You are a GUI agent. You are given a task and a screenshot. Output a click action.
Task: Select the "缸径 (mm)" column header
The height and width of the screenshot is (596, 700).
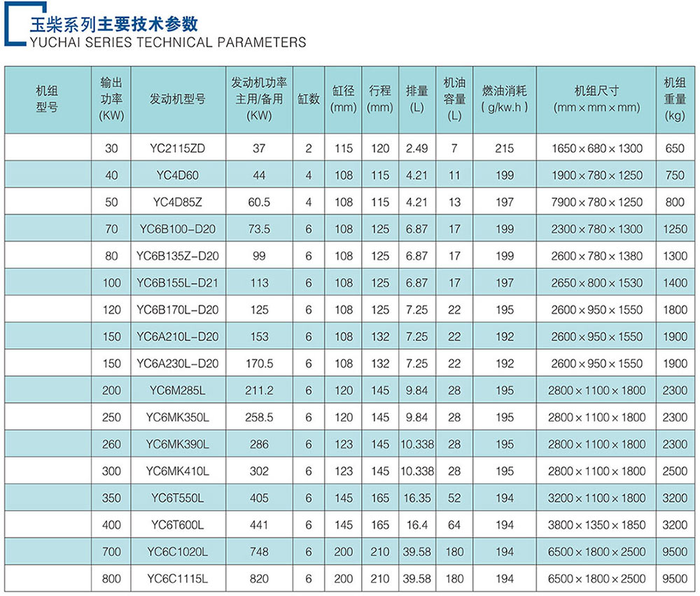click(343, 99)
